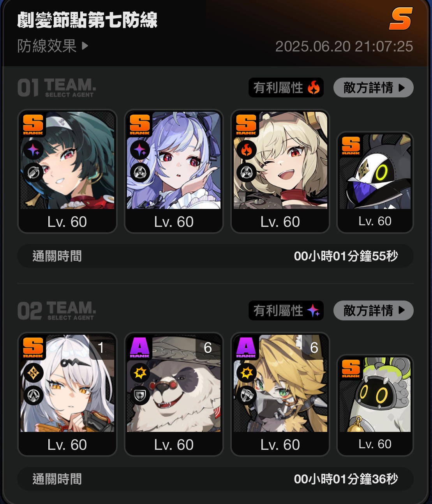Click the specialty icon on purple-haired agent card
432x504 pixels.
click(140, 172)
